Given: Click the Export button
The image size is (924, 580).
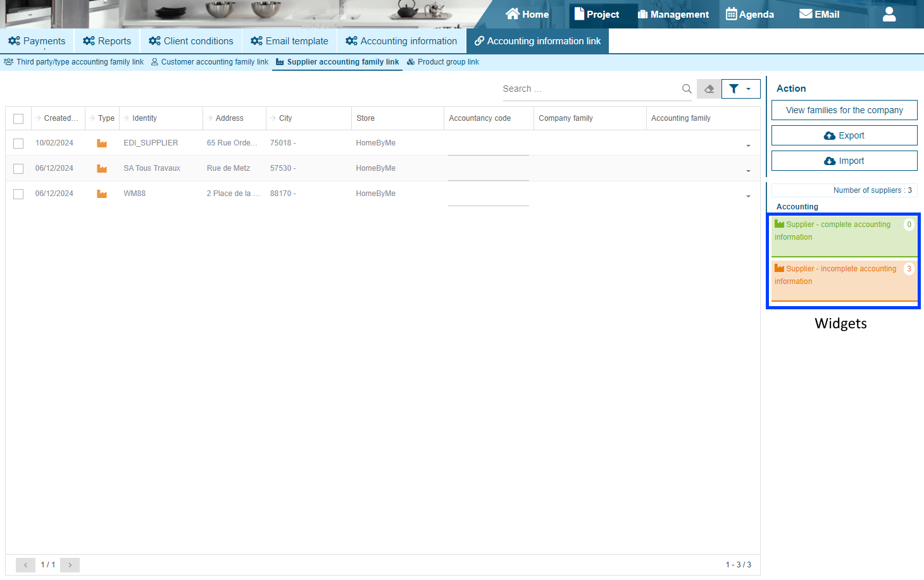Looking at the screenshot, I should pyautogui.click(x=844, y=135).
